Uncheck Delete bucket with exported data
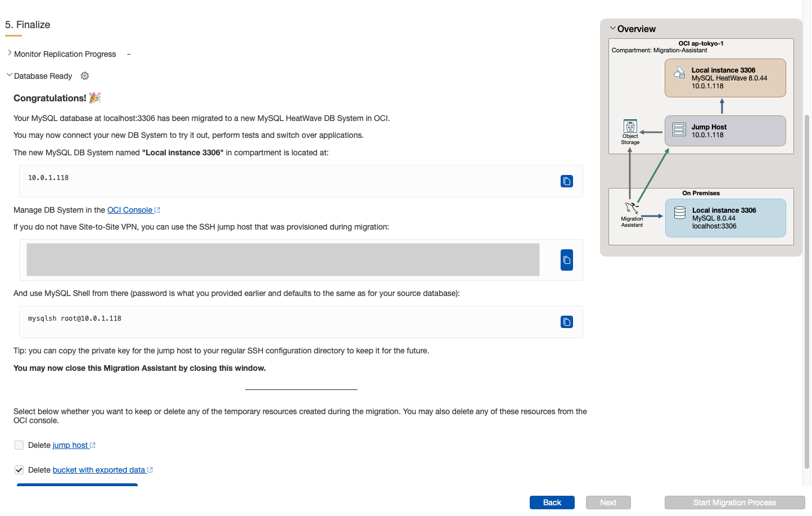 (x=19, y=470)
